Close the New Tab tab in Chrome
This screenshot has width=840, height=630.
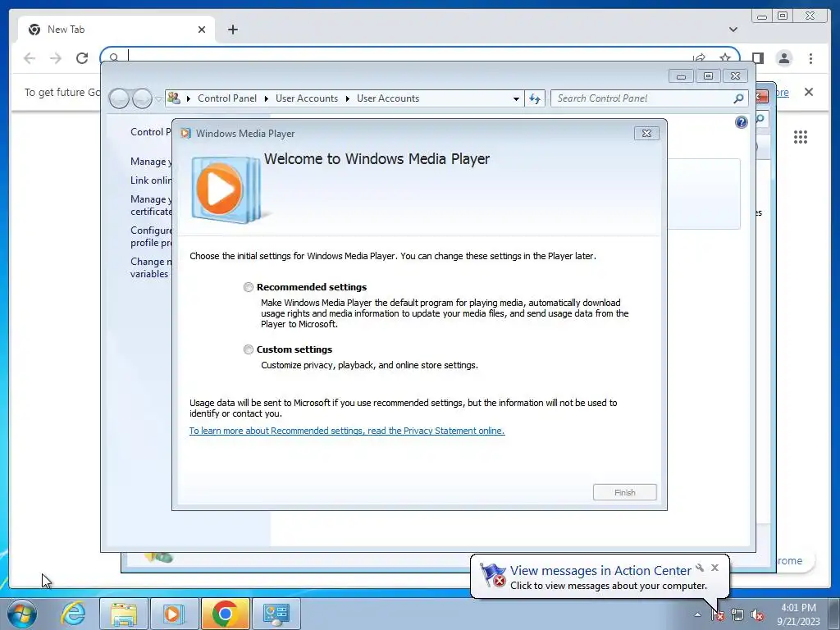click(202, 30)
